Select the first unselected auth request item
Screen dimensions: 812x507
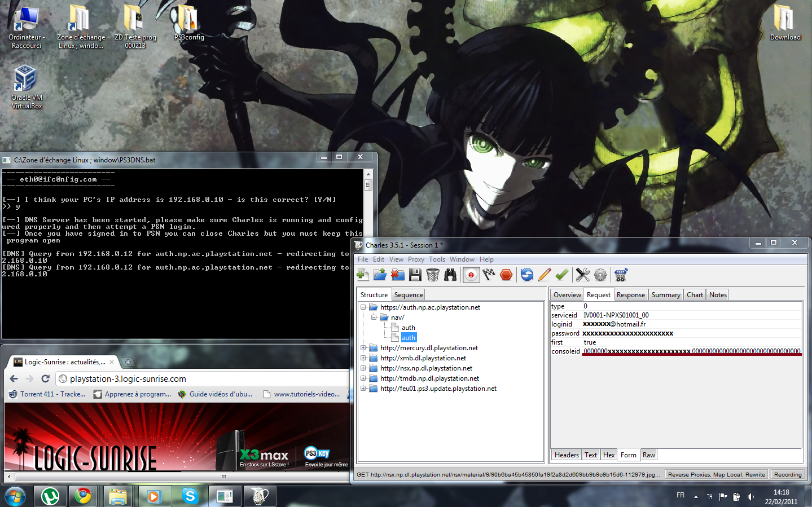click(x=408, y=328)
